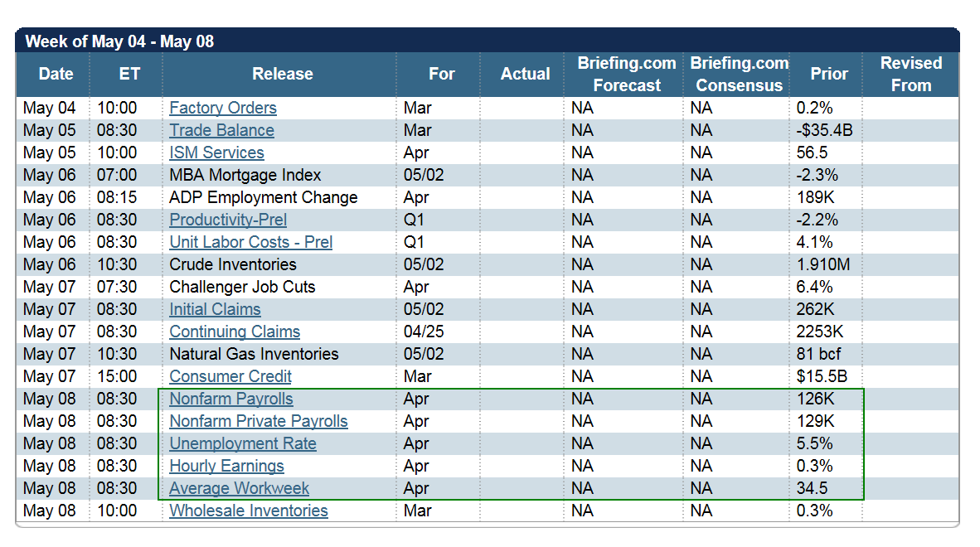Select the ADP Employment Change text
This screenshot has height=547, width=980.
[x=264, y=198]
